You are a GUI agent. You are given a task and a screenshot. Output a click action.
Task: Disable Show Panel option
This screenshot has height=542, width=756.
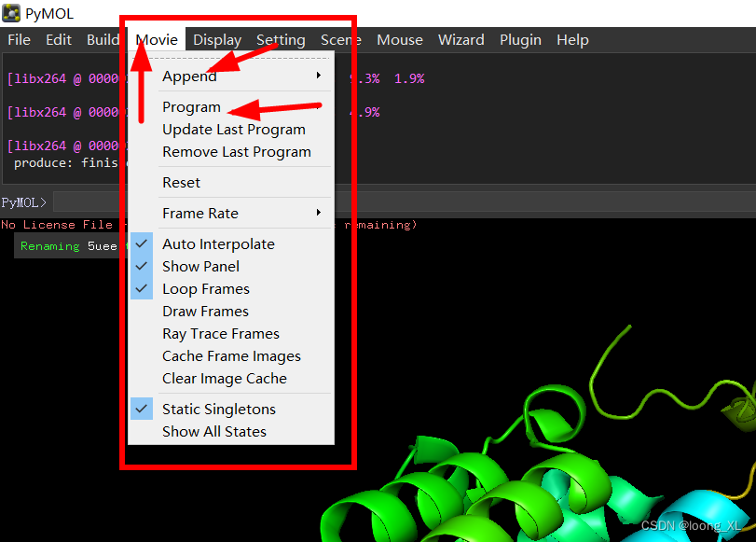(200, 266)
